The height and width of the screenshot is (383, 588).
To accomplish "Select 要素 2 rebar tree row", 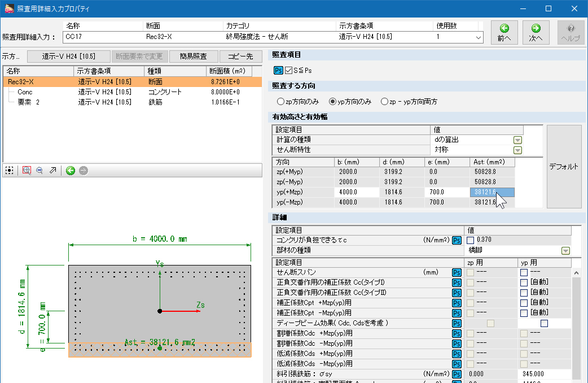I will click(x=133, y=102).
